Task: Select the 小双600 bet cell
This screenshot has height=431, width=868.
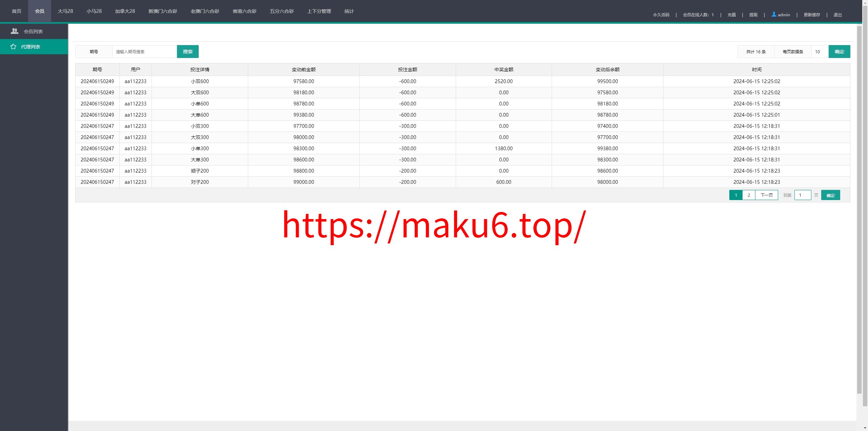Action: pos(200,81)
